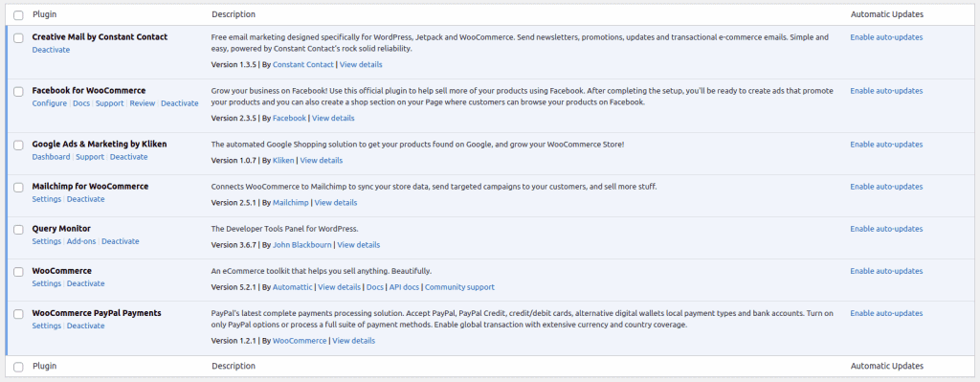Open Settings for WooCommerce PayPal Payments
980x382 pixels.
click(x=47, y=326)
